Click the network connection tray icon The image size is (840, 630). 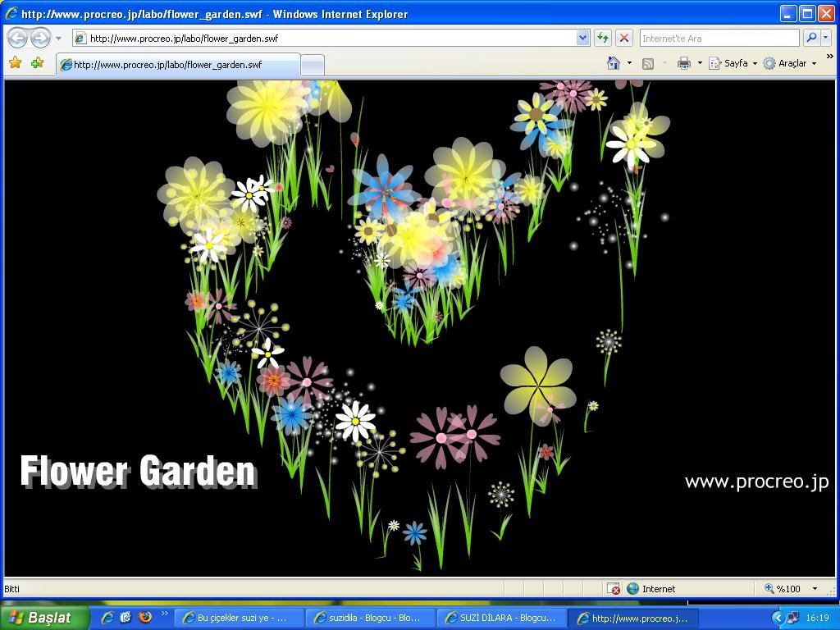point(793,619)
